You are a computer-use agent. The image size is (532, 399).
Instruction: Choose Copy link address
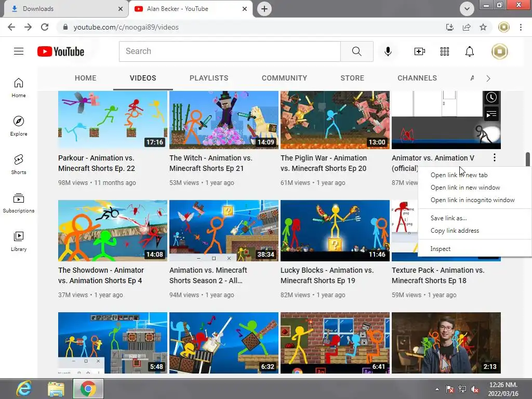pos(475,231)
